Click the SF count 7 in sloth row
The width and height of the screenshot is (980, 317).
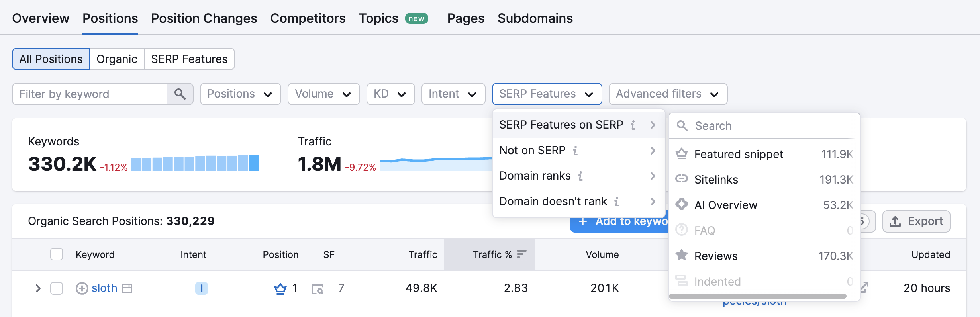point(341,288)
